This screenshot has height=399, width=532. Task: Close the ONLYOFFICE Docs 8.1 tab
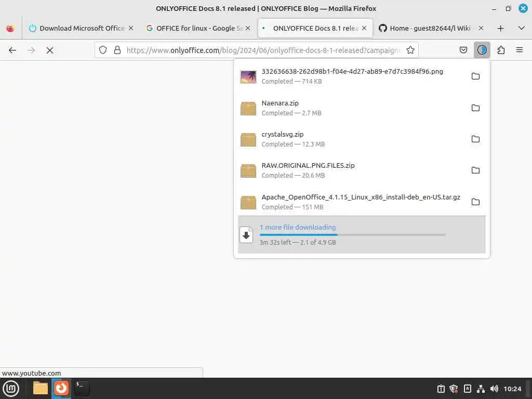pos(364,29)
